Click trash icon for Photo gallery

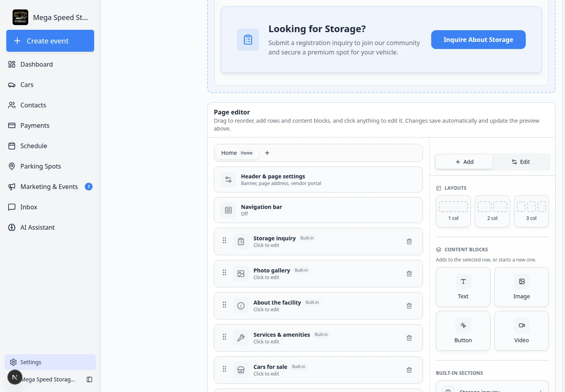(x=409, y=274)
